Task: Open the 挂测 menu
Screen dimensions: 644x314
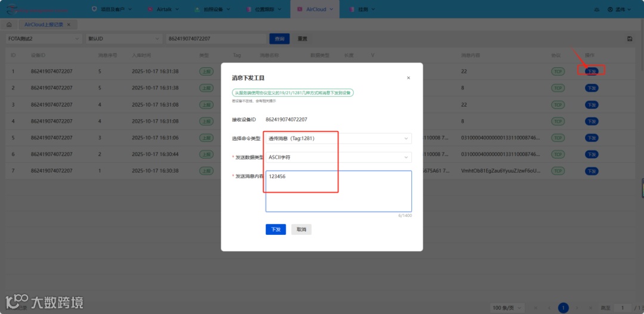Action: click(x=361, y=9)
